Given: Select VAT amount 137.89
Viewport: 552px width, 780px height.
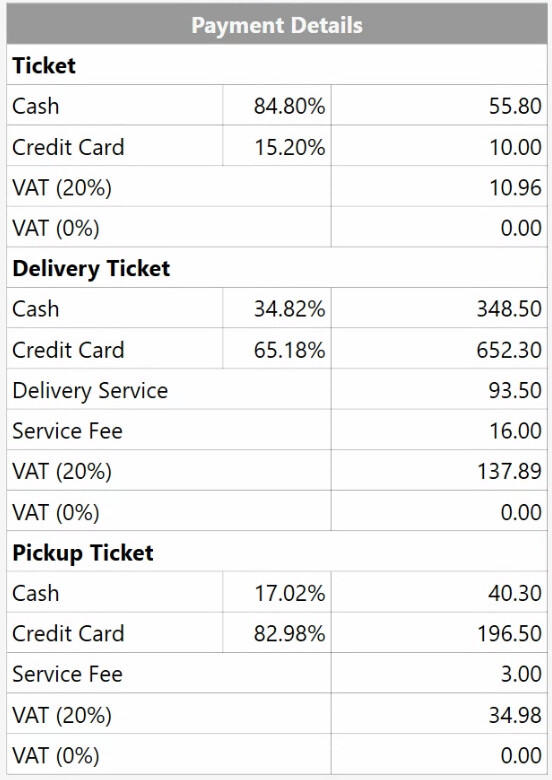Looking at the screenshot, I should click(x=510, y=471).
